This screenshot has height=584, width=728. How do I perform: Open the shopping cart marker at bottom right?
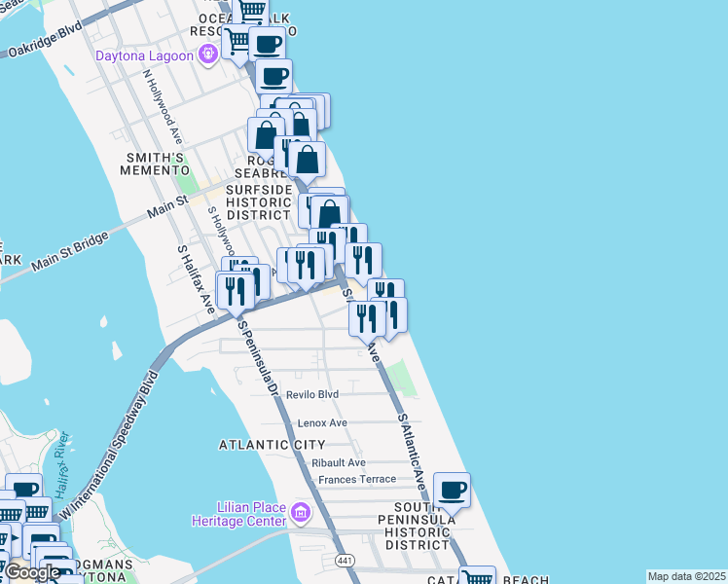478,577
